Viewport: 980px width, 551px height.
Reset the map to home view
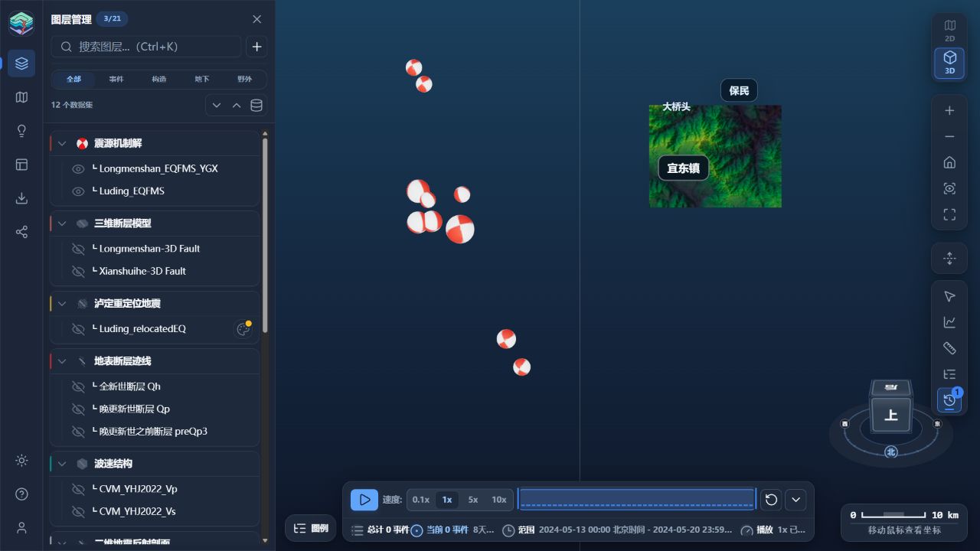coord(949,162)
